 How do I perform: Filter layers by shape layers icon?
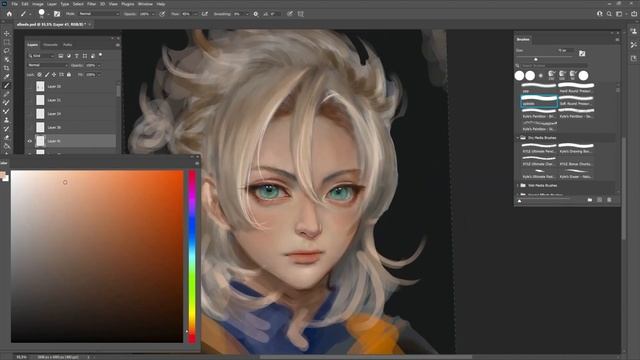[x=84, y=56]
